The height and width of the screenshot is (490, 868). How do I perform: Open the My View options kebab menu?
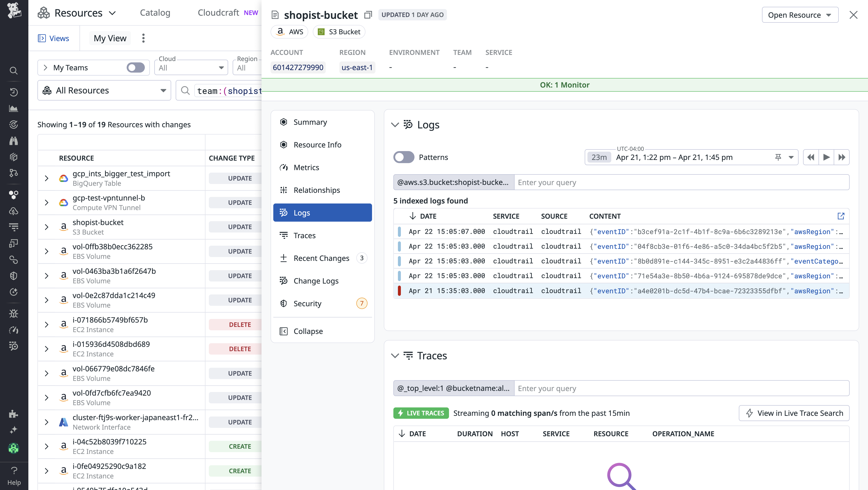[143, 38]
